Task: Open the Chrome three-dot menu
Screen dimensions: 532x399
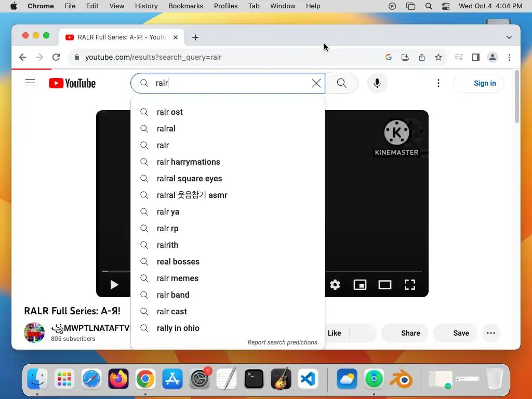Action: 509,57
